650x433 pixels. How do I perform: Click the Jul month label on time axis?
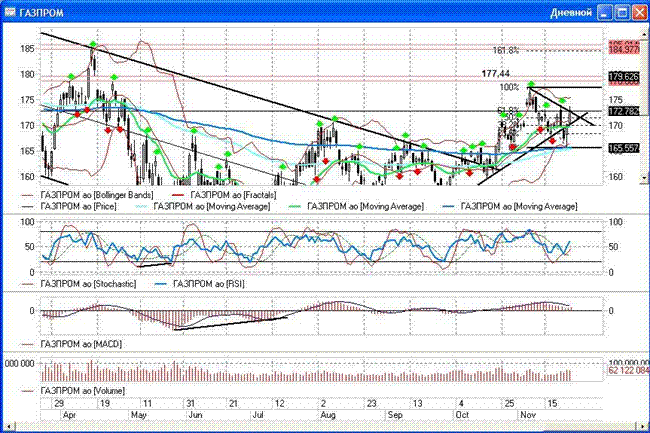[x=258, y=415]
